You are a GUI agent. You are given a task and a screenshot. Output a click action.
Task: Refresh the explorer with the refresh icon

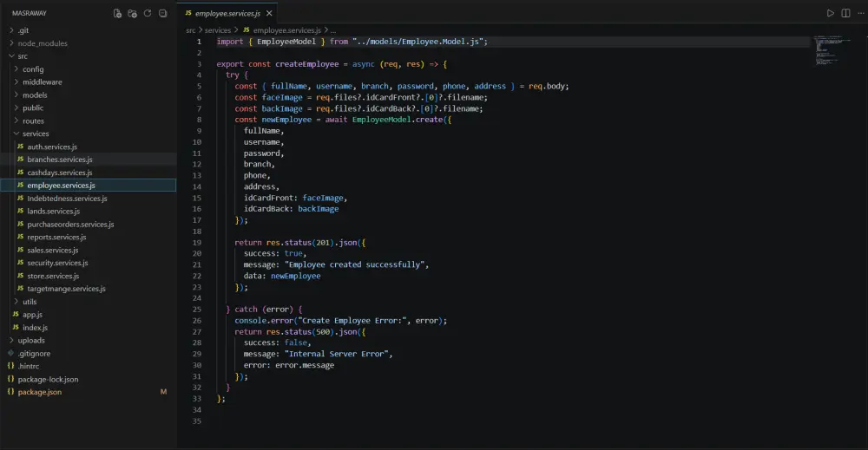pos(148,13)
